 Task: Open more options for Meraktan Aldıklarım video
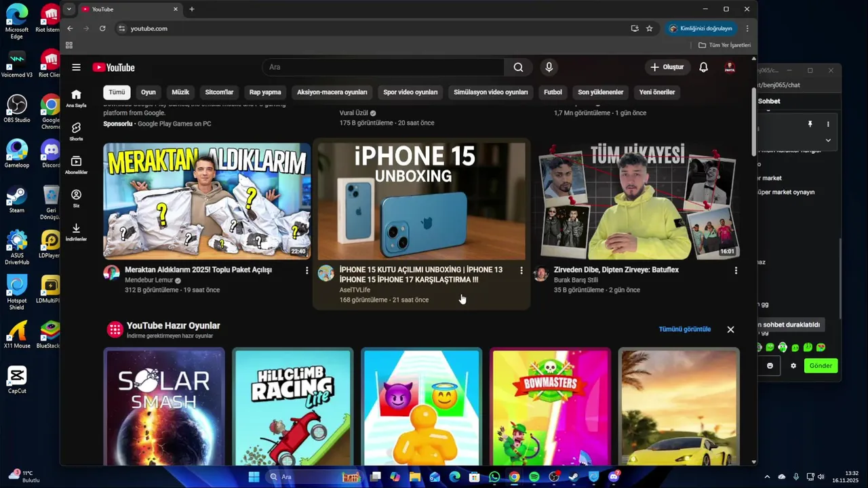point(307,270)
